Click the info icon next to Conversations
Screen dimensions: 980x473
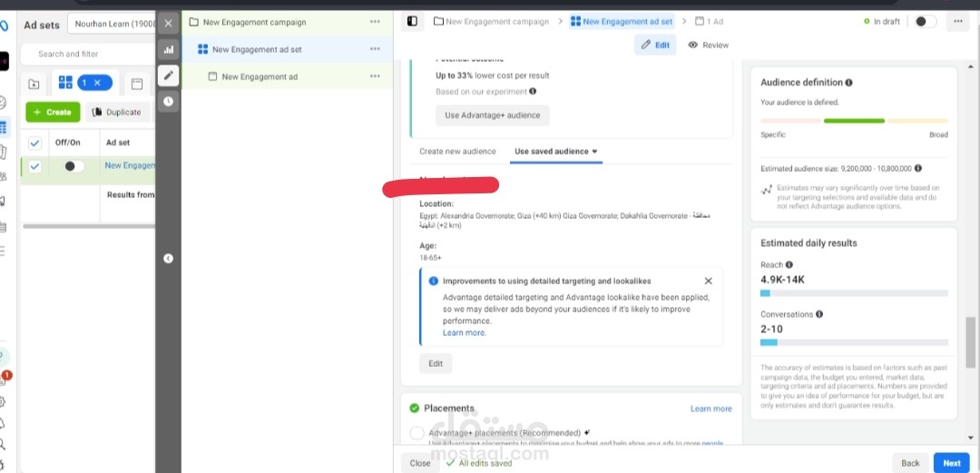click(x=819, y=314)
